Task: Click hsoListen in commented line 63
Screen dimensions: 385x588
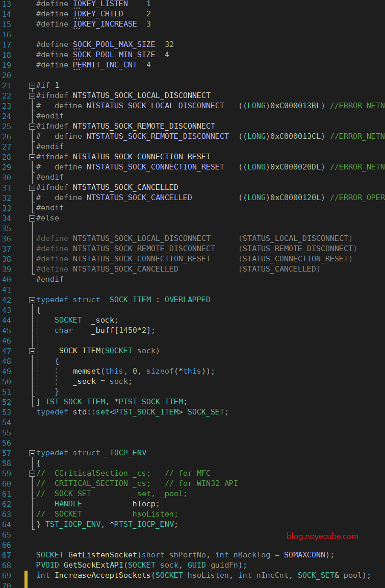Action: tap(153, 514)
